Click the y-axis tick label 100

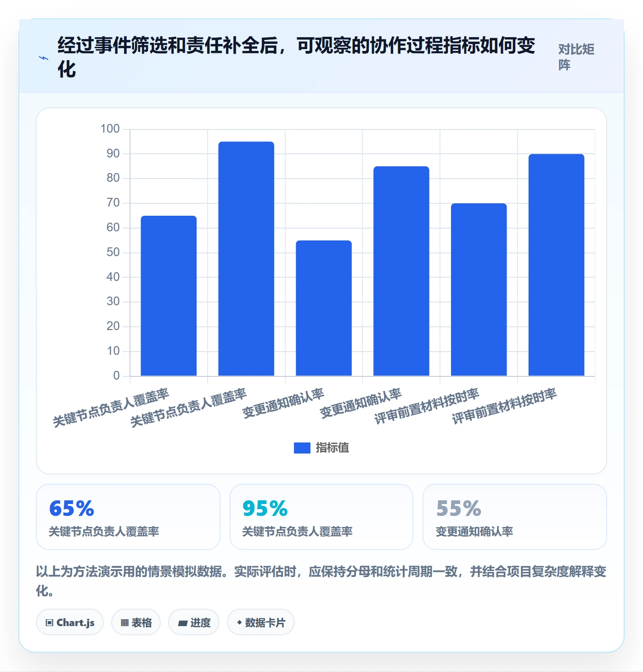tap(110, 129)
